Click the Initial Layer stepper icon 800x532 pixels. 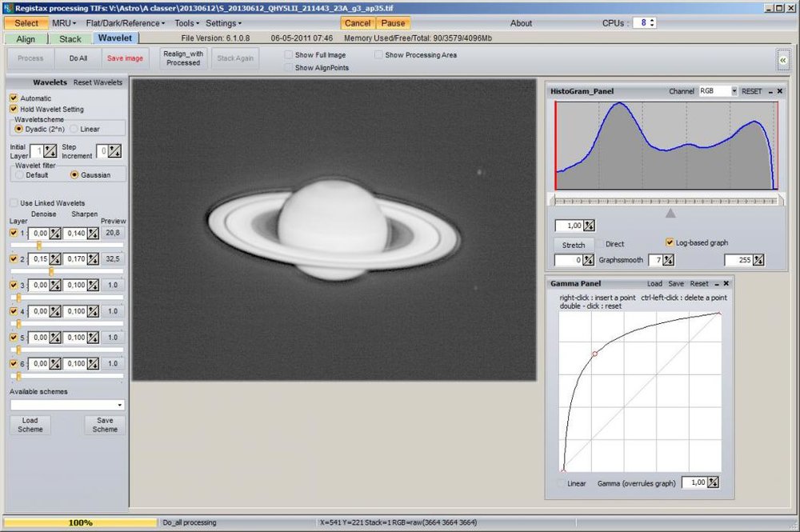tap(50, 150)
